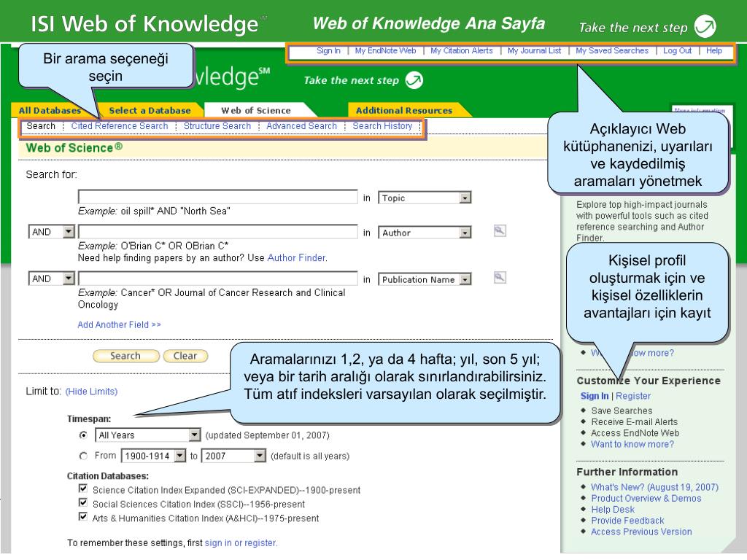The height and width of the screenshot is (560, 747).
Task: Click the Register link in the sidebar
Action: tap(632, 396)
